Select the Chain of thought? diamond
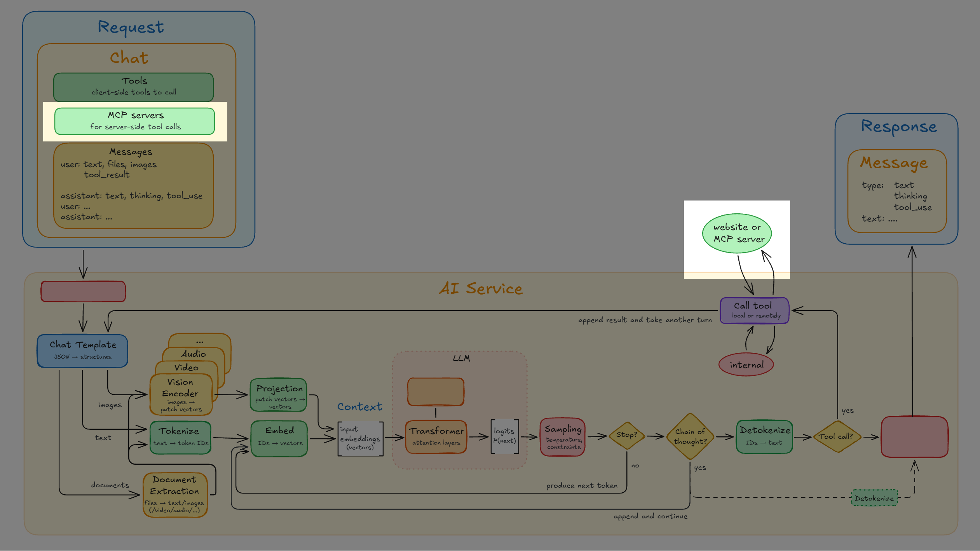The image size is (980, 551). [x=690, y=436]
